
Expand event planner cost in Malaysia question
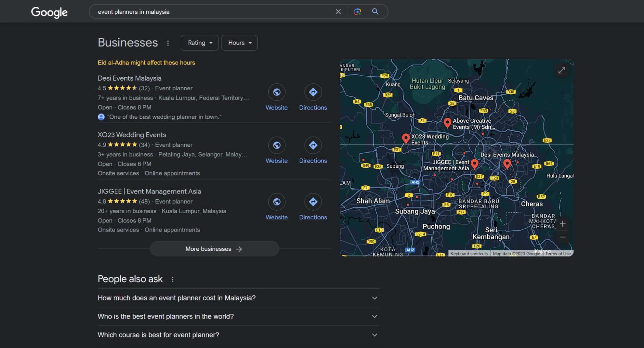239,298
